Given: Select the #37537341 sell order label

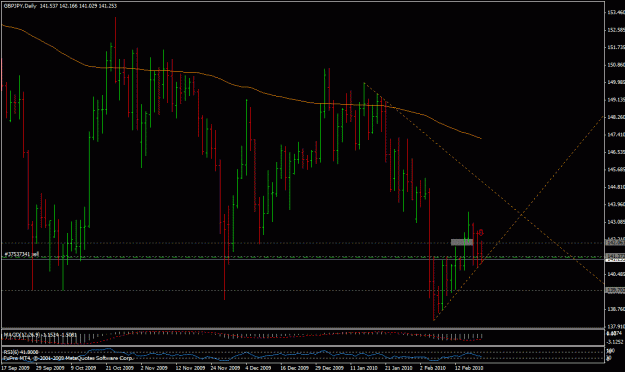Looking at the screenshot, I should point(22,254).
